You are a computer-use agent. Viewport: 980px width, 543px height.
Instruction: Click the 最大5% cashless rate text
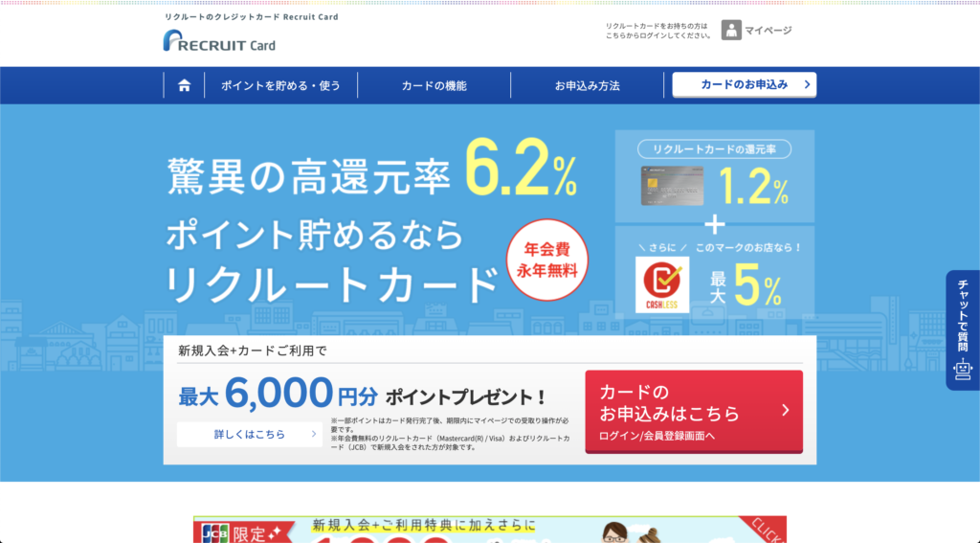(x=746, y=286)
